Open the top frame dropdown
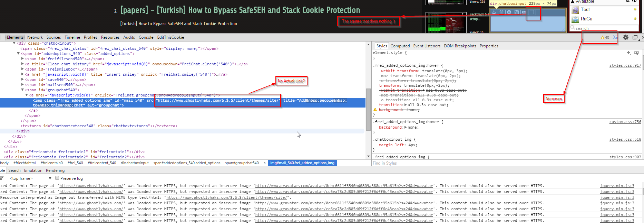644x223 pixels. pyautogui.click(x=30, y=178)
